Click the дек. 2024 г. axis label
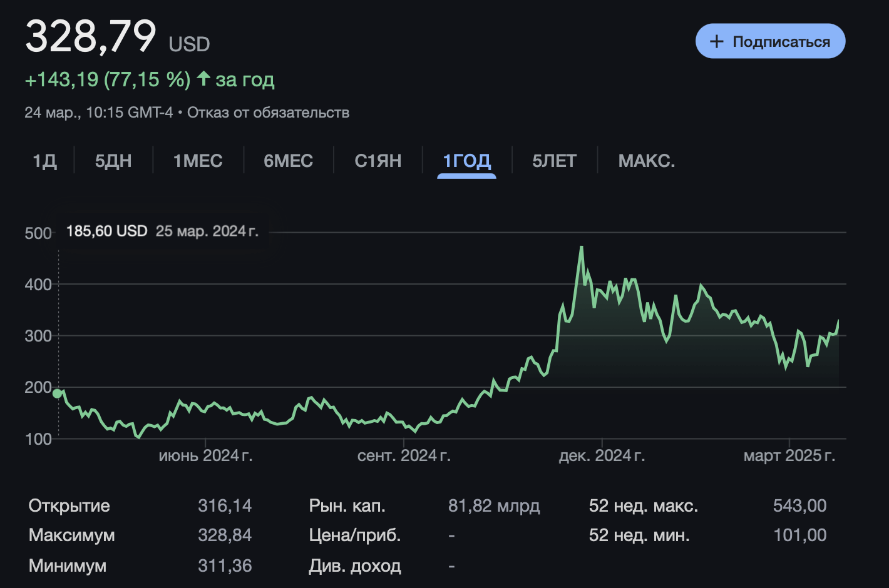The image size is (889, 588). (x=602, y=455)
